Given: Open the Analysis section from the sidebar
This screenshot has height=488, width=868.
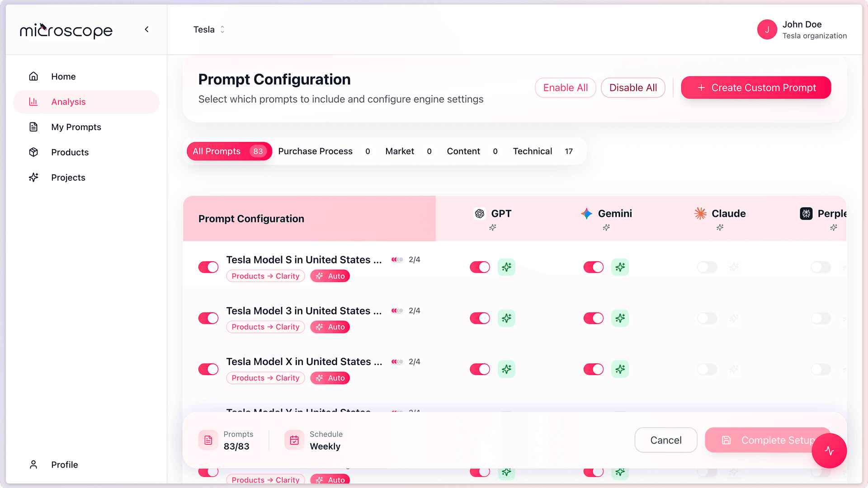Looking at the screenshot, I should click(x=69, y=102).
